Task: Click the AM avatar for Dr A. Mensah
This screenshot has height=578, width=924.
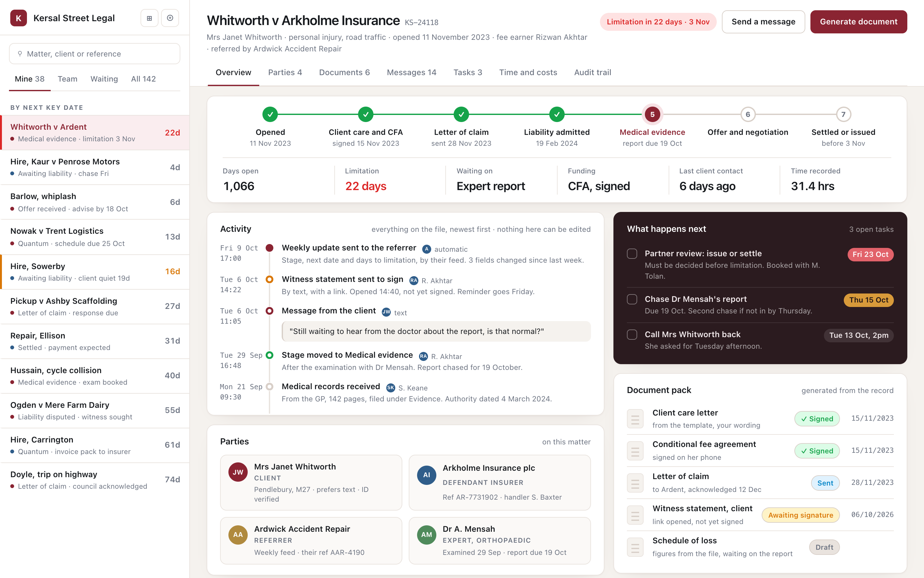Action: click(426, 535)
